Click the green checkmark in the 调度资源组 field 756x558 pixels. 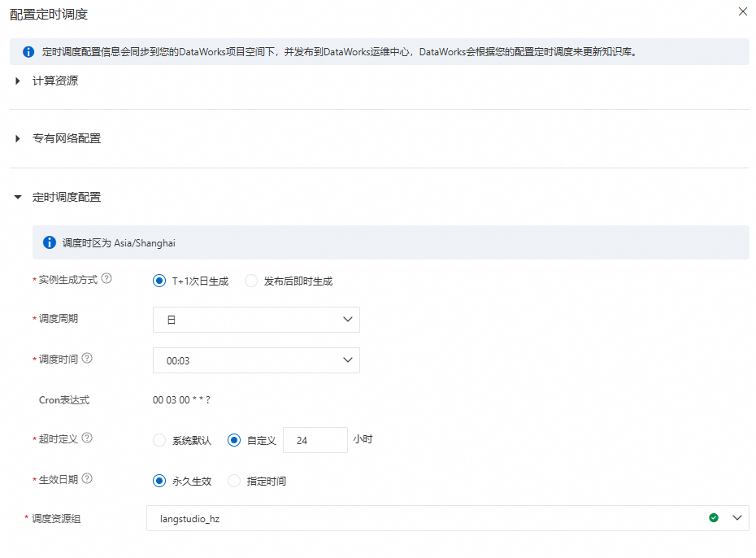tap(713, 517)
